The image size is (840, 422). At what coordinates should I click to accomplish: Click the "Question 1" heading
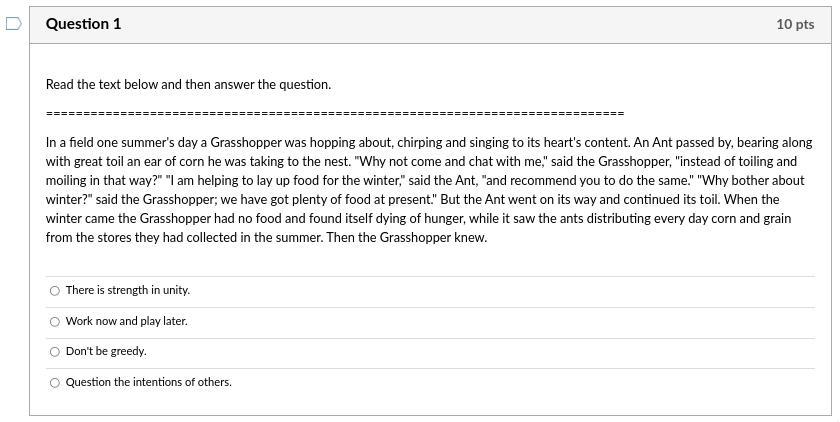(x=84, y=24)
